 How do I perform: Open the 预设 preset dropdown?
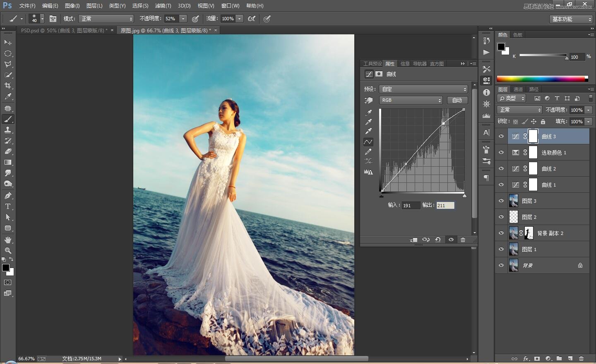[x=423, y=89]
